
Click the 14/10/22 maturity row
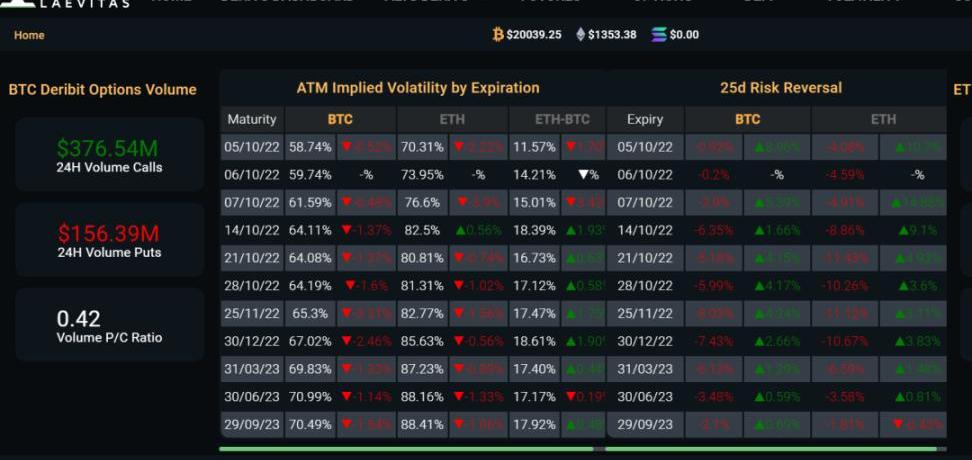tap(252, 230)
